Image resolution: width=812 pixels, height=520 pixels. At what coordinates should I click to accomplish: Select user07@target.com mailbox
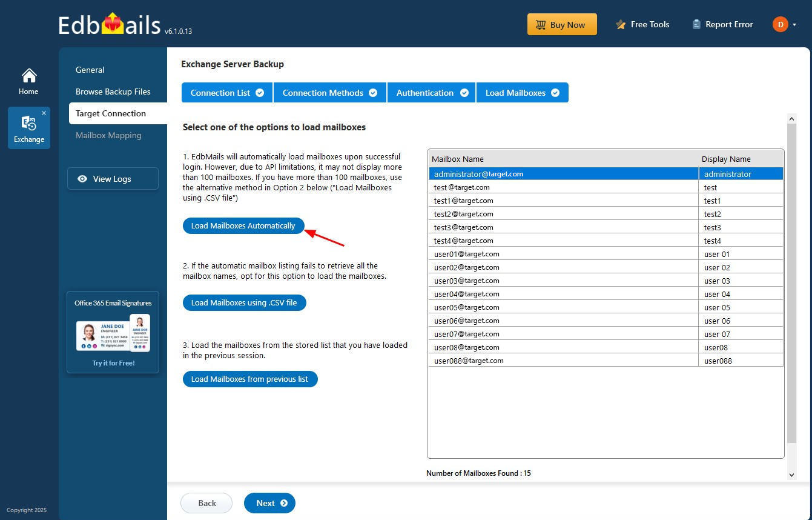coord(606,334)
